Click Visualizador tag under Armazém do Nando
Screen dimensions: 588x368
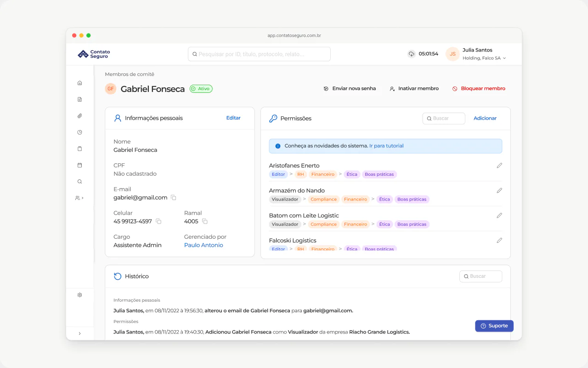point(285,199)
